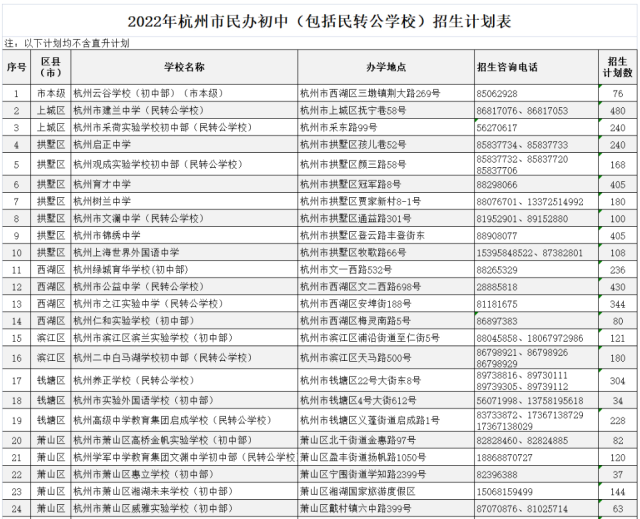Image resolution: width=640 pixels, height=519 pixels.
Task: Select the address cell 杭州市采东路99号
Action: (386, 128)
